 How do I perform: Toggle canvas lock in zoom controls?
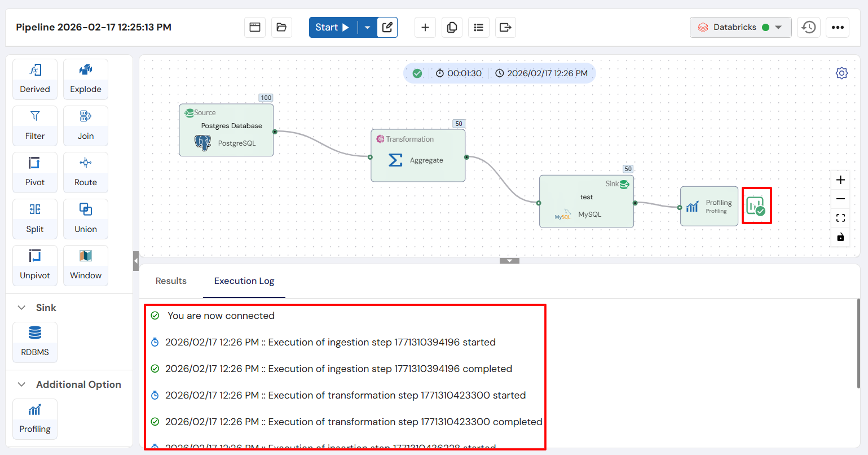pyautogui.click(x=840, y=237)
